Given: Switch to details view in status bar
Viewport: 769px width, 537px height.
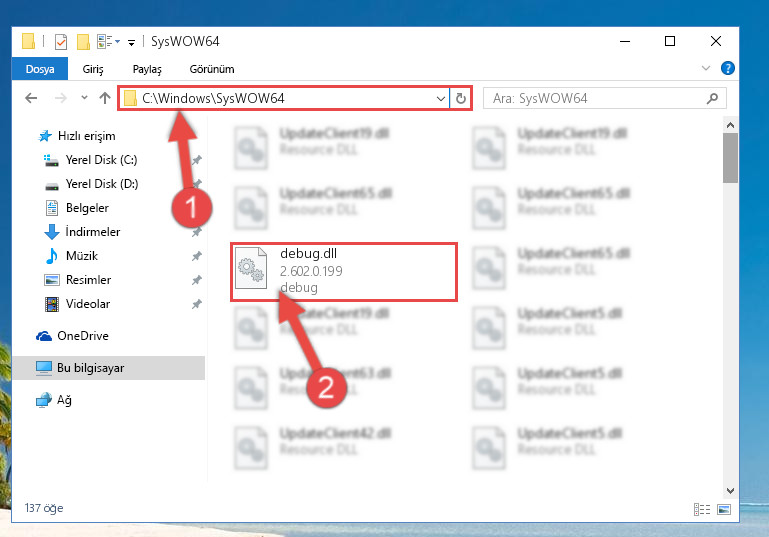Looking at the screenshot, I should point(702,510).
